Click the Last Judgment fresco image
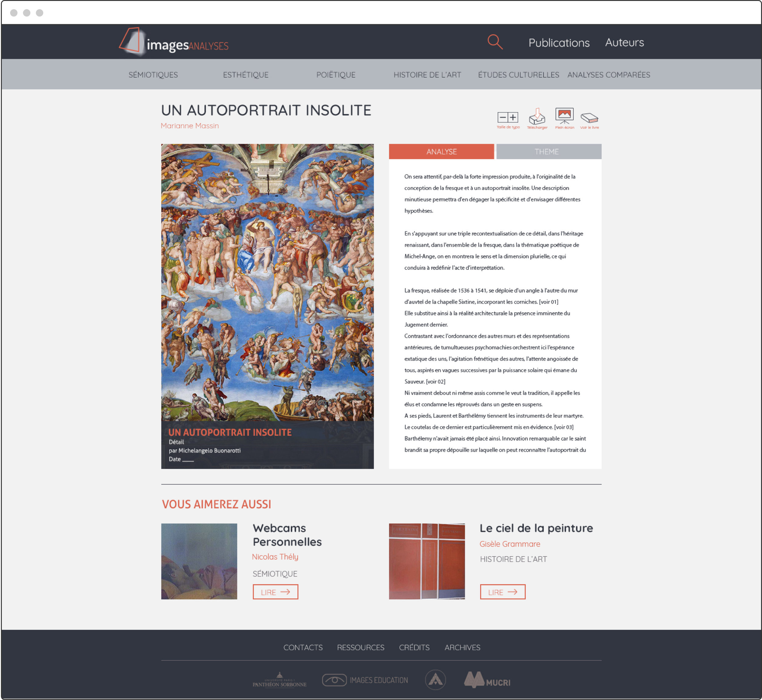 pos(267,282)
